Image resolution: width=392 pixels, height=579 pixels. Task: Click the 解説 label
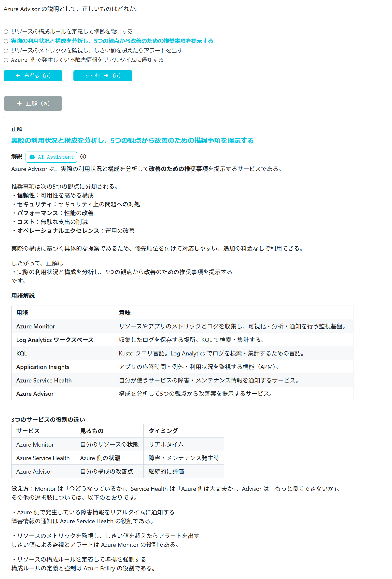[x=17, y=156]
